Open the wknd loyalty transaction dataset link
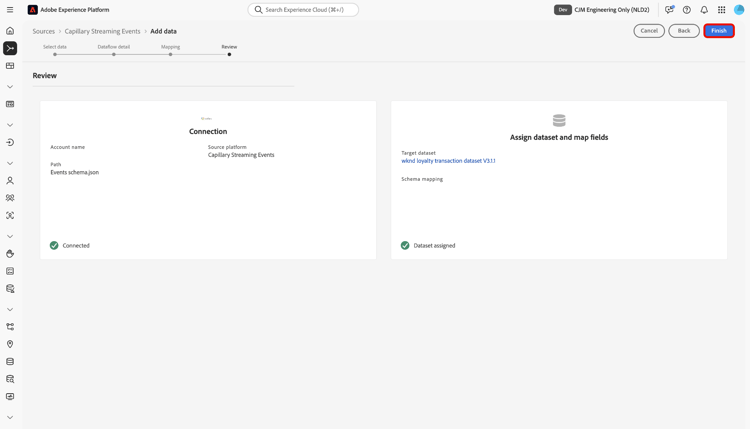This screenshot has width=750, height=429. tap(448, 161)
